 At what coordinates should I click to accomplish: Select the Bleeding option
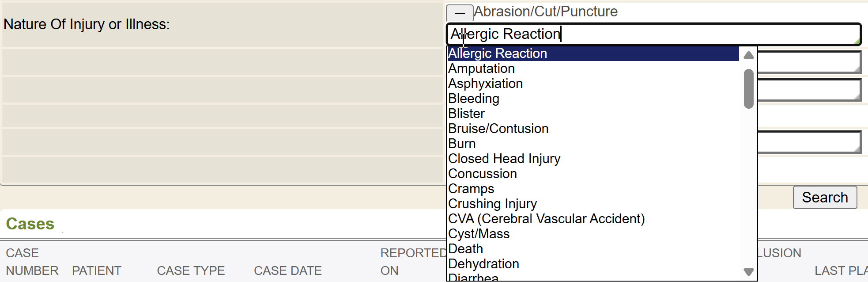coord(473,99)
